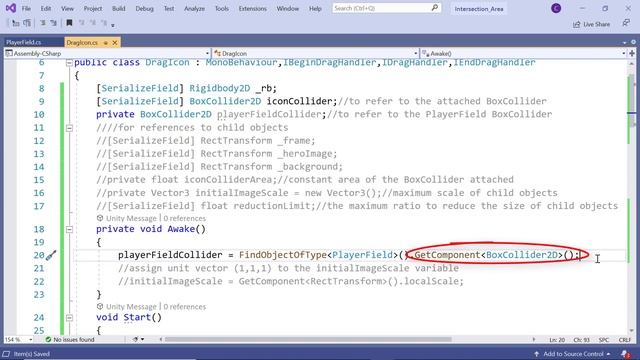The width and height of the screenshot is (640, 360).
Task: Open the Debug menu
Action: tap(144, 9)
